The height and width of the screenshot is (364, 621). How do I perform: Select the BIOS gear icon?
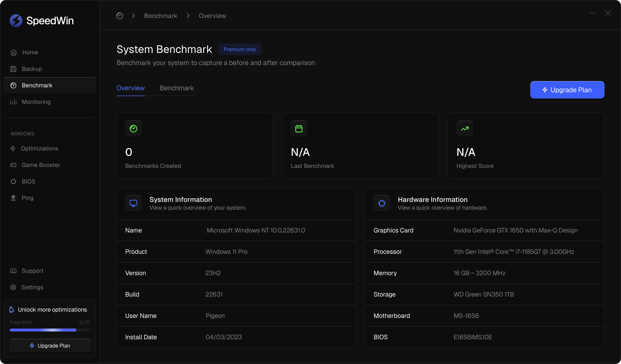click(x=14, y=181)
